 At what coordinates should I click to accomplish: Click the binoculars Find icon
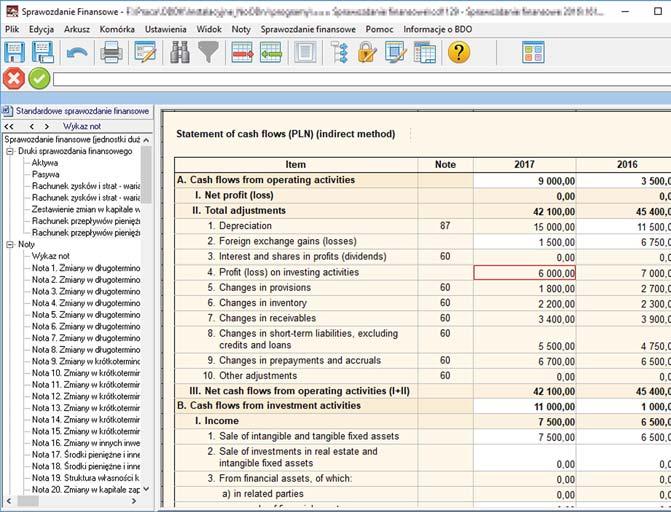pos(180,52)
